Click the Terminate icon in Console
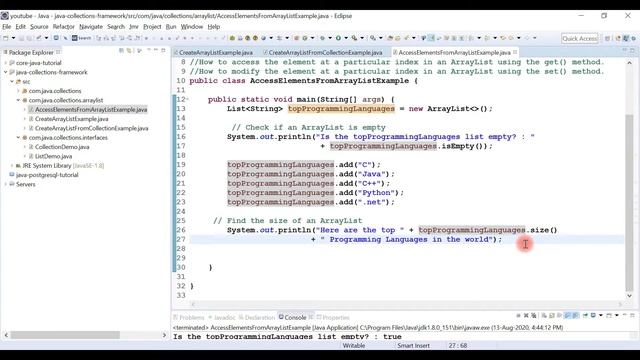 point(518,316)
